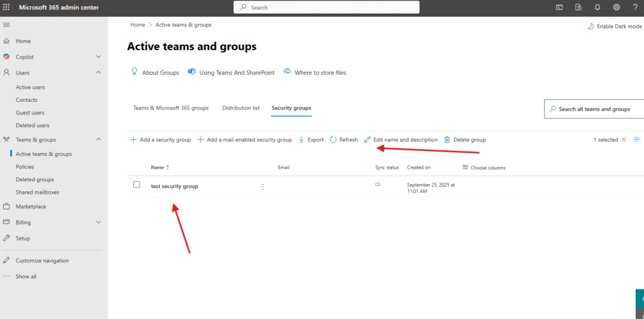Click the Search all teams and groups field
This screenshot has height=319, width=644.
pos(597,109)
